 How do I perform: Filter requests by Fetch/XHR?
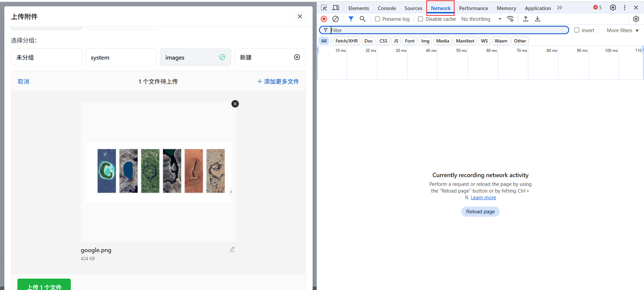[346, 41]
